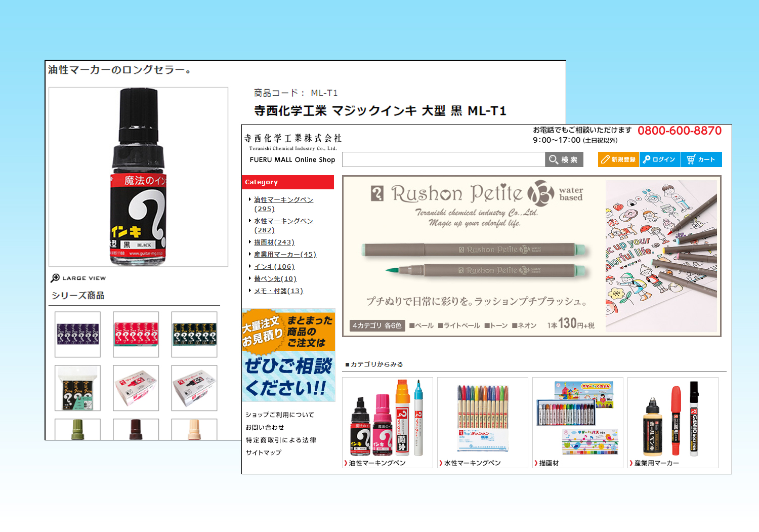Open the shopping cart icon カート

691,159
